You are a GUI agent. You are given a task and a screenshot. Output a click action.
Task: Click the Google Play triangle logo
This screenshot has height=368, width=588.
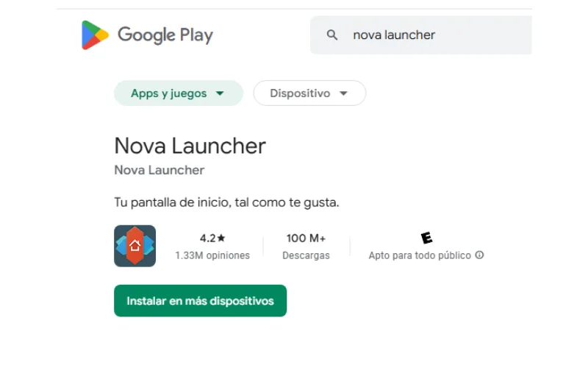pyautogui.click(x=95, y=35)
